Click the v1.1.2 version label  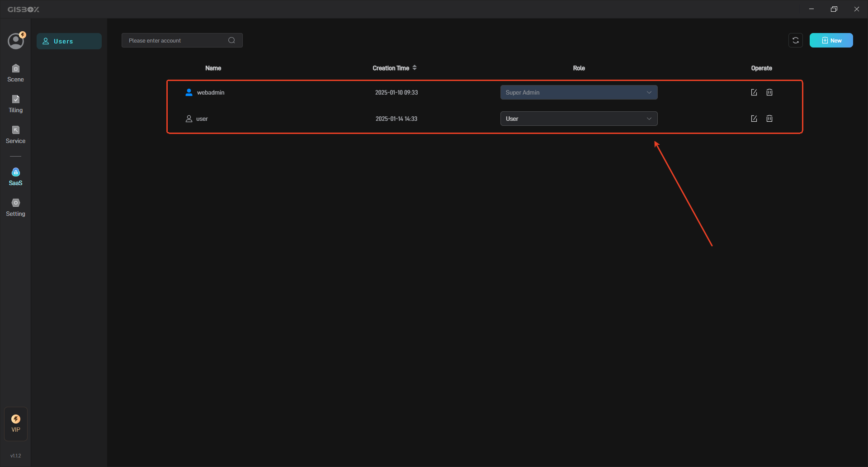coord(16,456)
